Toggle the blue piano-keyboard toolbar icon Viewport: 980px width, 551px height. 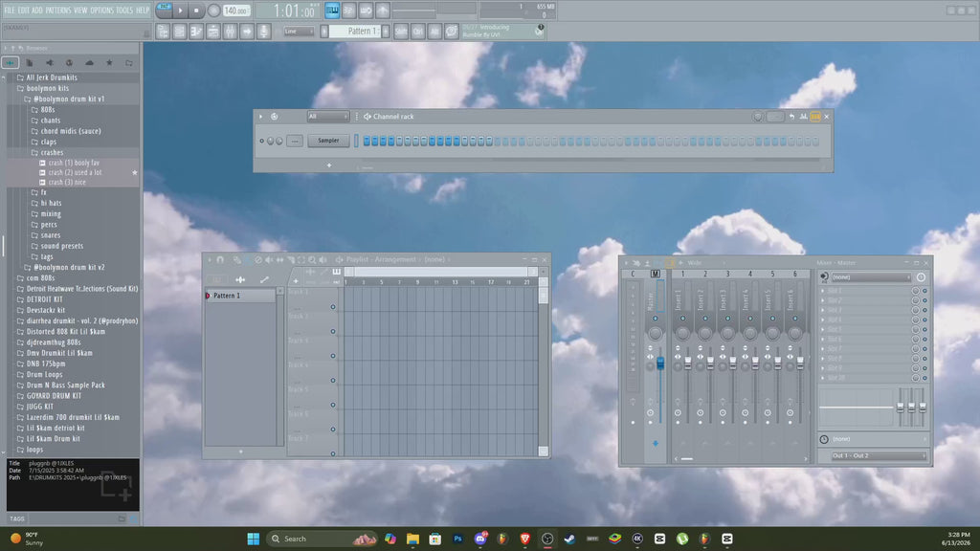(332, 10)
